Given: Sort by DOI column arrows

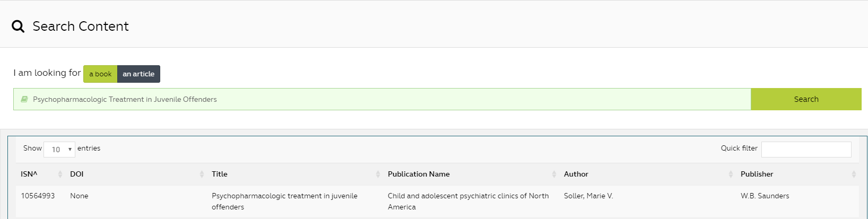Looking at the screenshot, I should pos(202,174).
